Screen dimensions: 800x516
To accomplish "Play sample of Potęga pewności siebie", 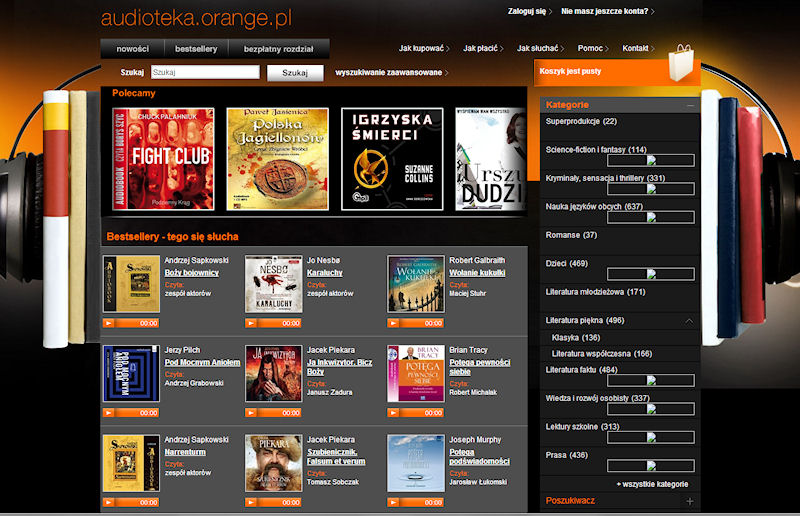I will click(x=393, y=413).
